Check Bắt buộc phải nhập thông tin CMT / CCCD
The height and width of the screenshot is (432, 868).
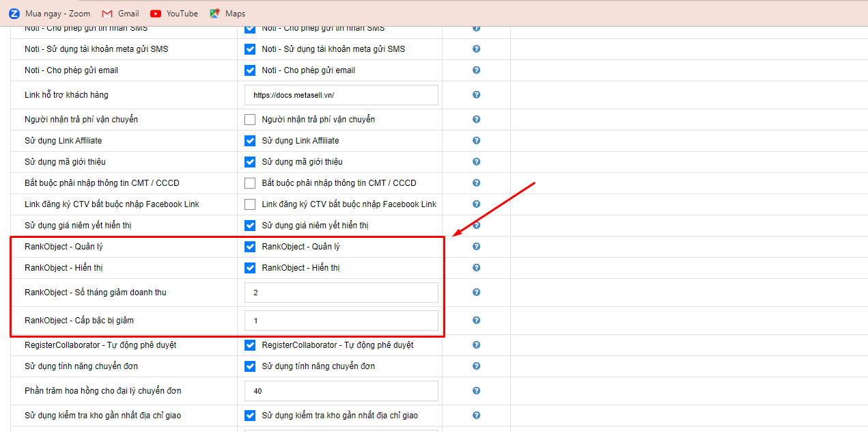coord(250,183)
